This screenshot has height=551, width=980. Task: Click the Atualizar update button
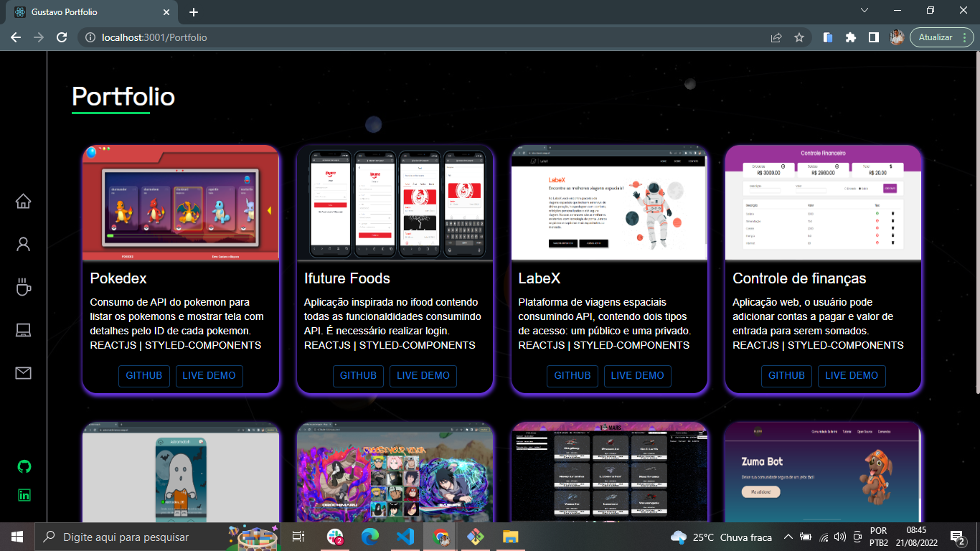tap(941, 37)
